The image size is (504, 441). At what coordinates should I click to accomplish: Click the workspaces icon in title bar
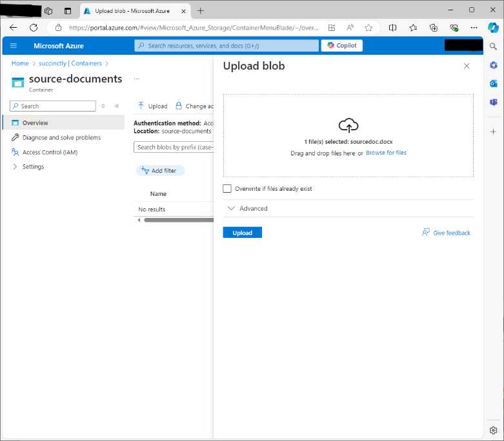point(48,11)
